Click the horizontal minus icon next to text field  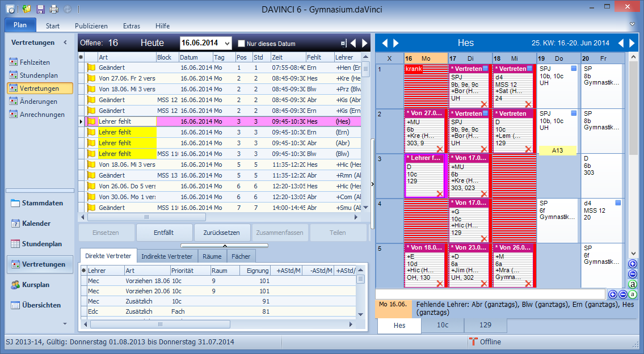pyautogui.click(x=622, y=294)
